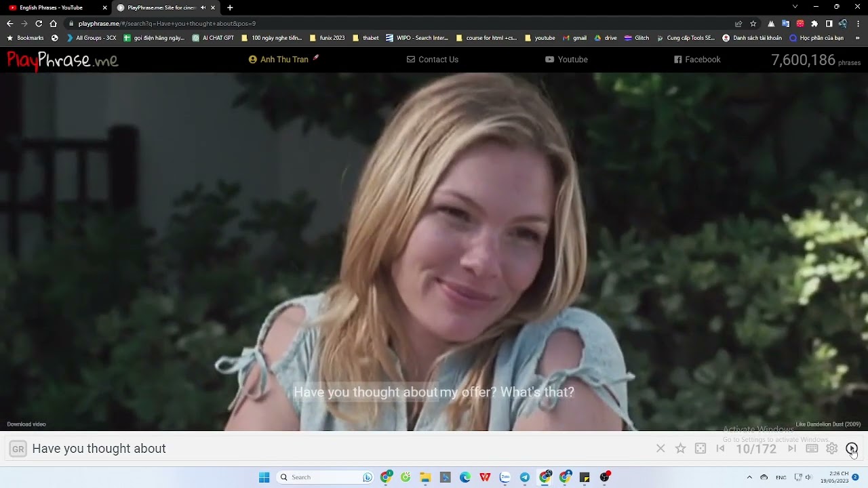The image size is (868, 488).
Task: Click the subtitle word 'offer?'
Action: pos(479,392)
